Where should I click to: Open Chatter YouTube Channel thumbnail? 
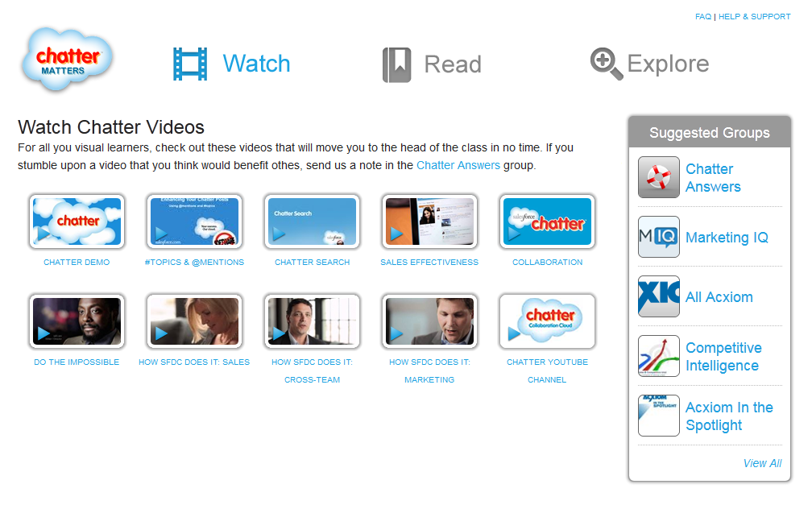pyautogui.click(x=547, y=321)
